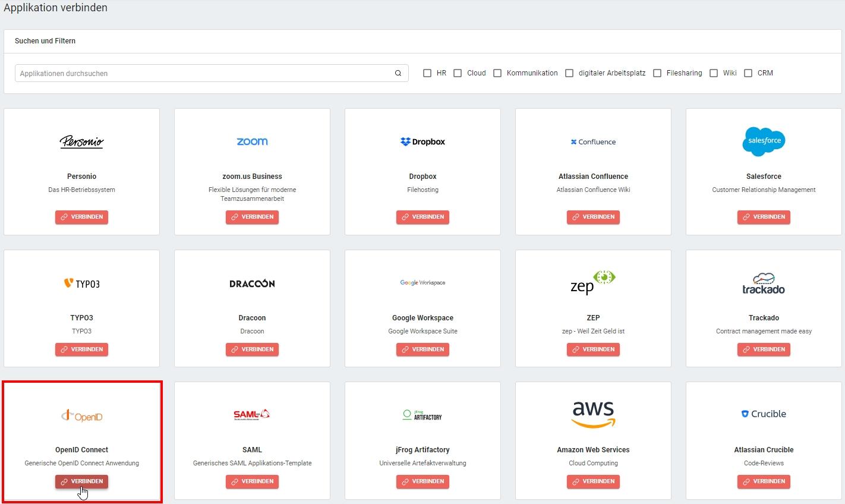
Task: Click Verbinden under Atlassian Confluence
Action: coord(593,217)
